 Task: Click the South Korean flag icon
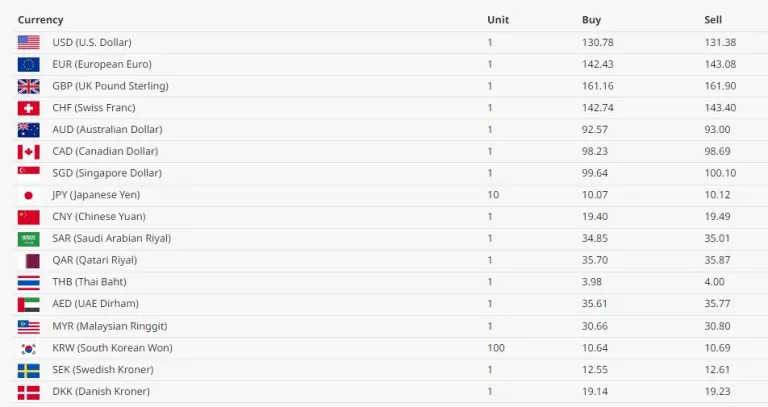[x=28, y=349]
